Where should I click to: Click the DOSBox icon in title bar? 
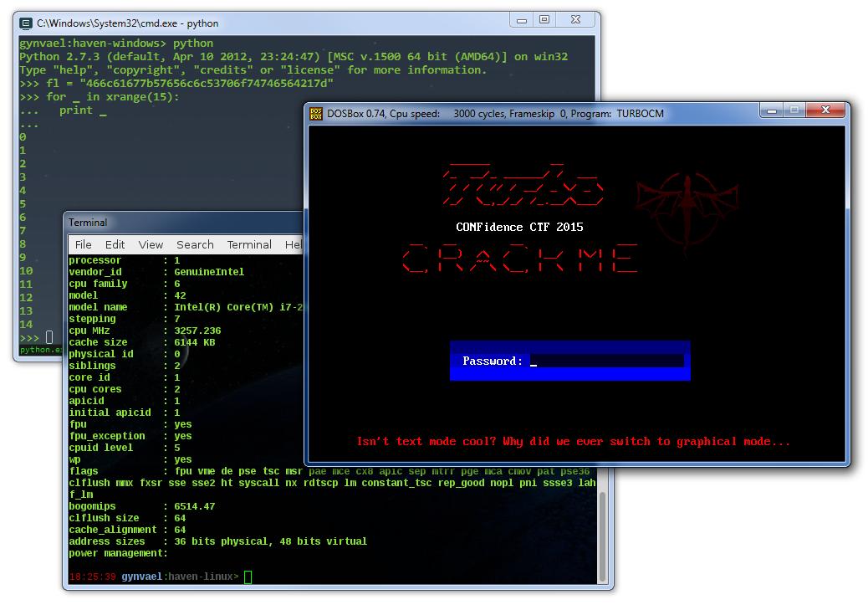pyautogui.click(x=316, y=114)
